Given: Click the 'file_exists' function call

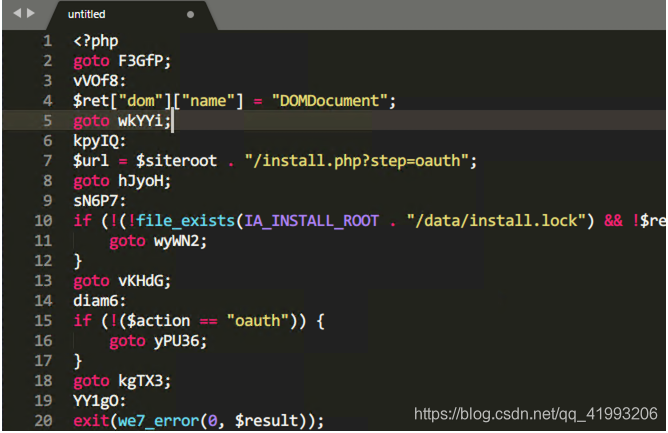Looking at the screenshot, I should 186,221.
